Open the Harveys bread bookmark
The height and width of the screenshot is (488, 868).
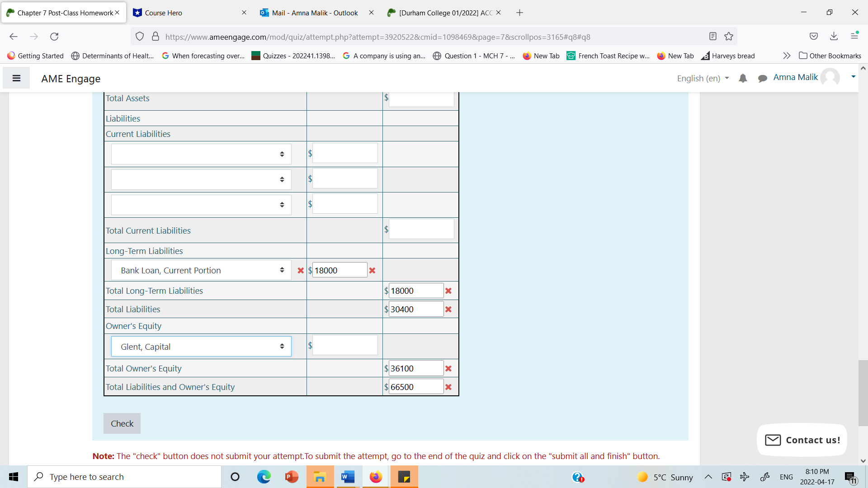click(728, 56)
